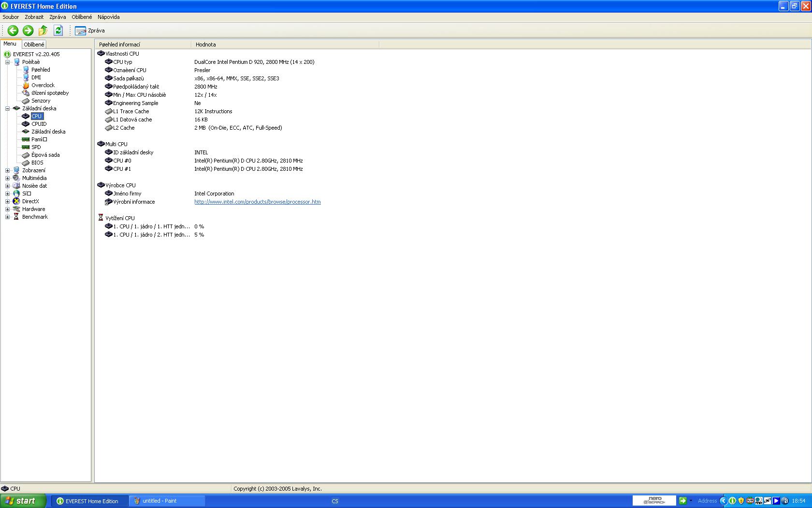Select the Nosièe dat storage icon

pyautogui.click(x=16, y=186)
